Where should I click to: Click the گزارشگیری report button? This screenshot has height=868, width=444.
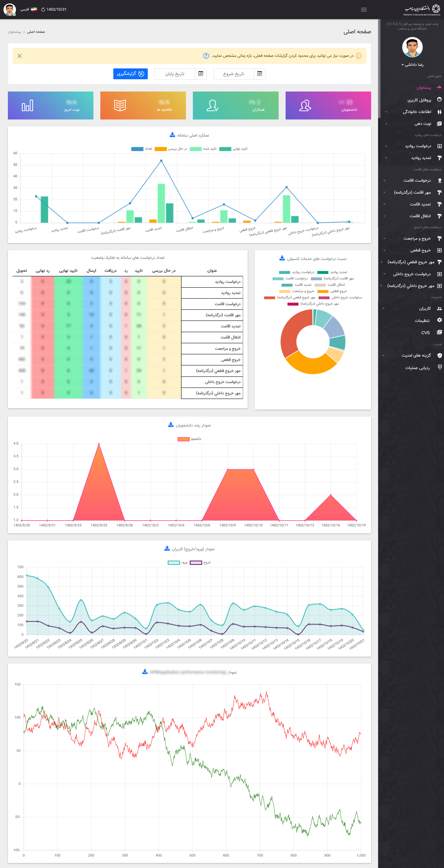[130, 74]
